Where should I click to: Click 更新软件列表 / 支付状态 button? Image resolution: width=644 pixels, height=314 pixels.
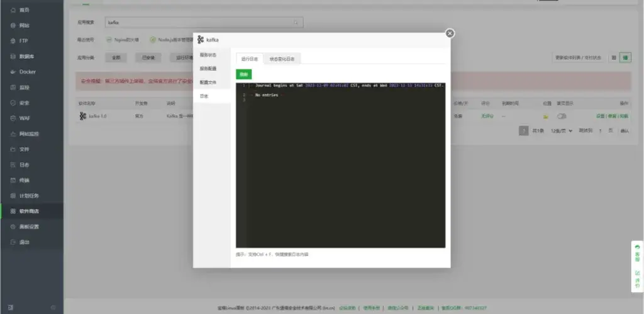tap(579, 57)
